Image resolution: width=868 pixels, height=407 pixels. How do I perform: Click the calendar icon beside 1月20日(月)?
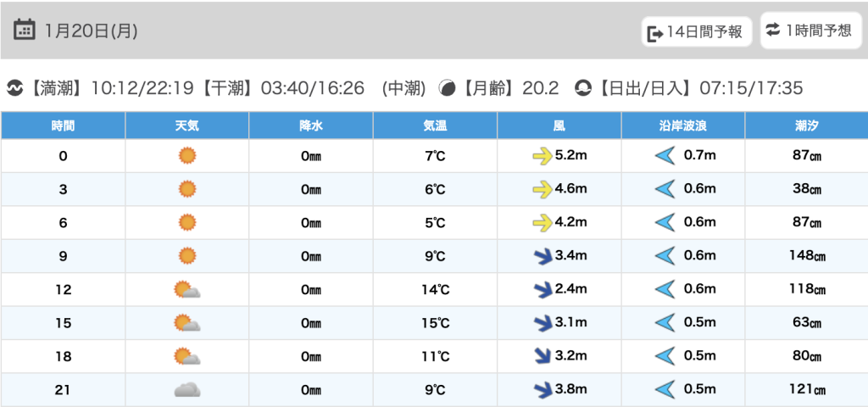coord(25,31)
